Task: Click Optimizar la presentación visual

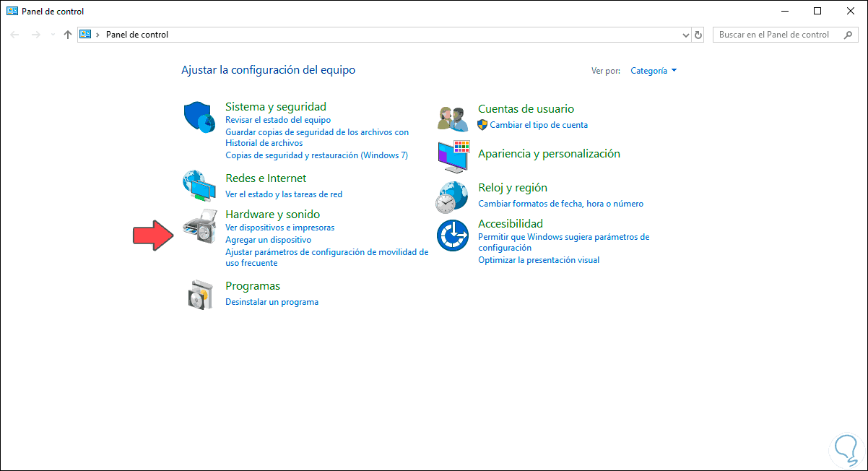Action: (539, 260)
